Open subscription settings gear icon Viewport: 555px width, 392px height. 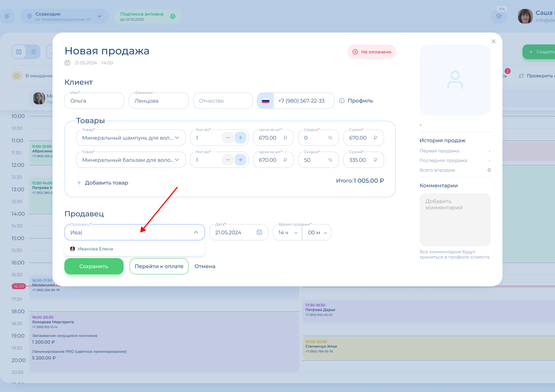pyautogui.click(x=173, y=16)
